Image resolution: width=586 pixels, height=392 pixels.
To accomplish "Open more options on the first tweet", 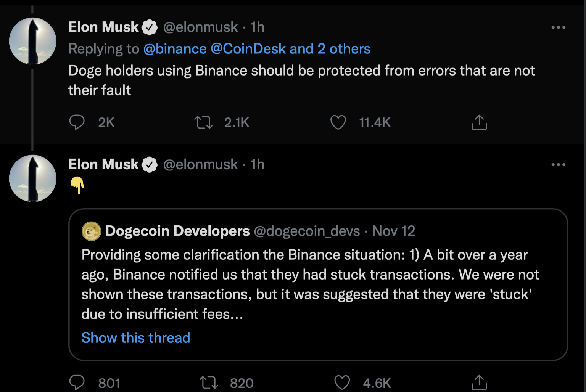I will (558, 27).
